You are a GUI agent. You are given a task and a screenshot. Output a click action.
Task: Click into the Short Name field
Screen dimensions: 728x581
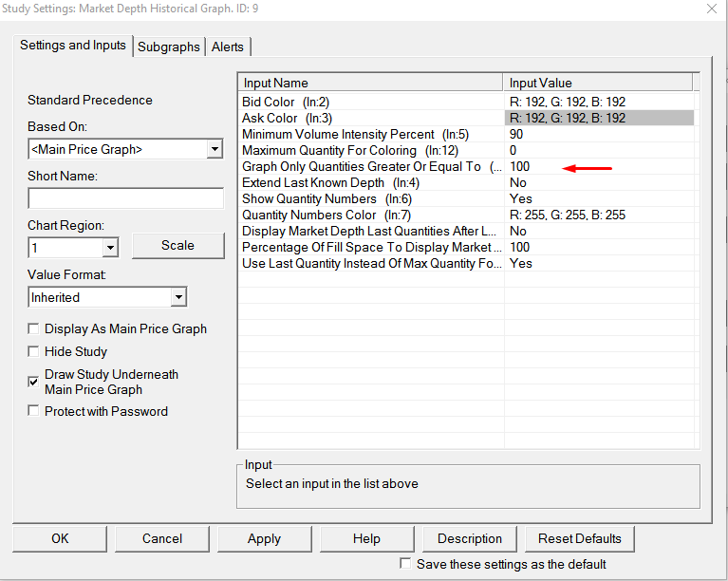coord(126,198)
